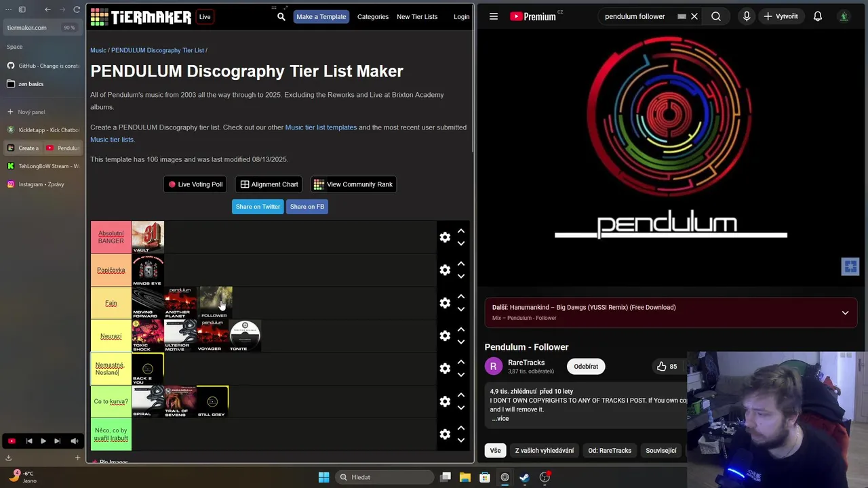Image resolution: width=868 pixels, height=488 pixels.
Task: Open a new tab via Nový panel
Action: pos(43,112)
